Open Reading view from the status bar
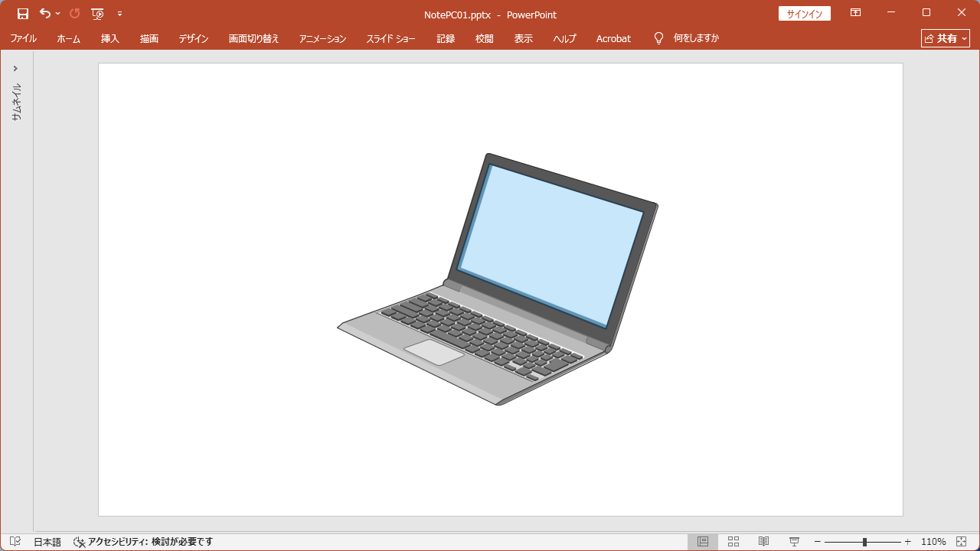 (763, 541)
